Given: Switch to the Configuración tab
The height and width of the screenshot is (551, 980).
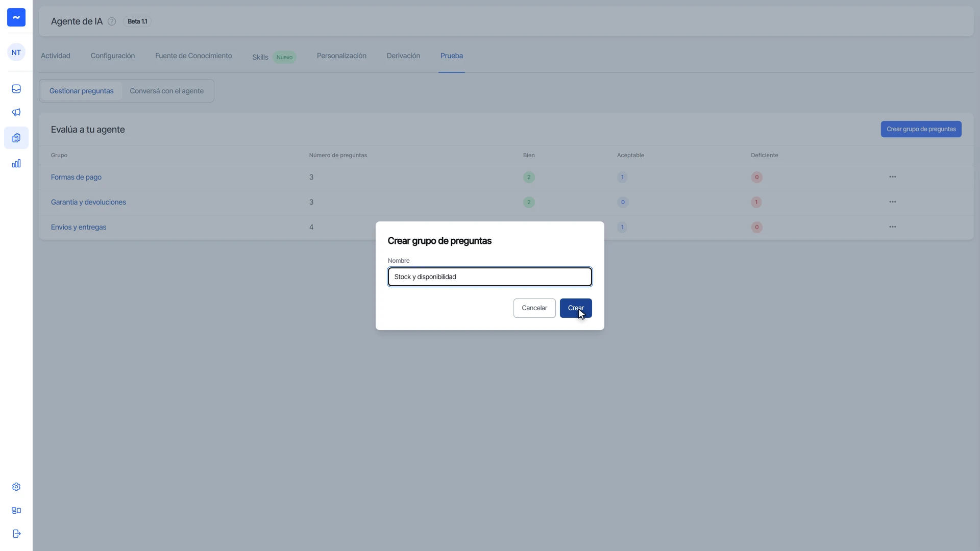Looking at the screenshot, I should 113,56.
